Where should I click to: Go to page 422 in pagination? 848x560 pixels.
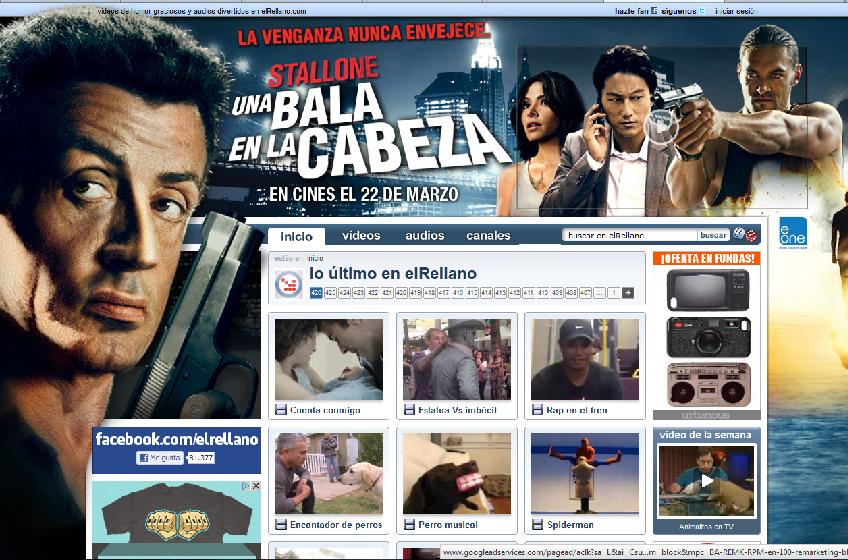coord(373,293)
